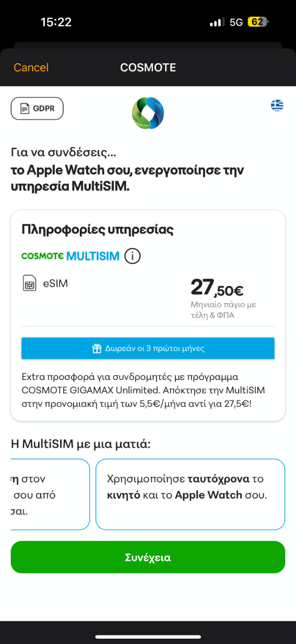Open MultiSIM info circle icon
This screenshot has height=644, width=296.
132,257
